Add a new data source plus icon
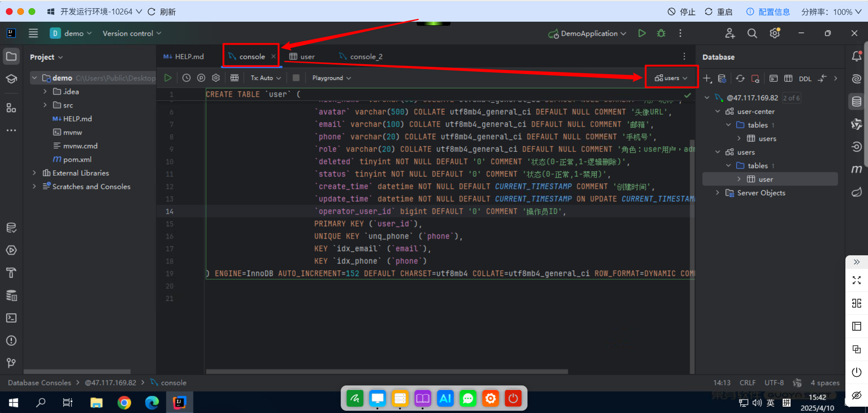868x413 pixels. (x=707, y=79)
